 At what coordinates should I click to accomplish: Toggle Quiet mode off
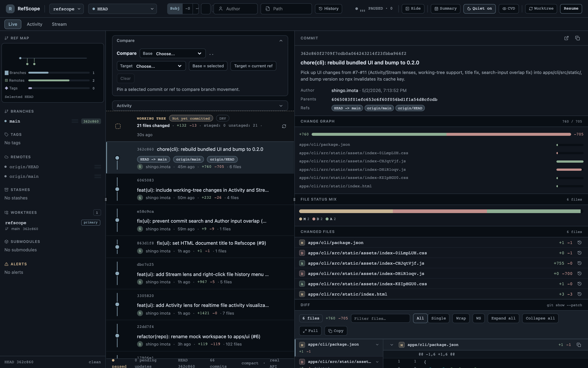point(479,8)
